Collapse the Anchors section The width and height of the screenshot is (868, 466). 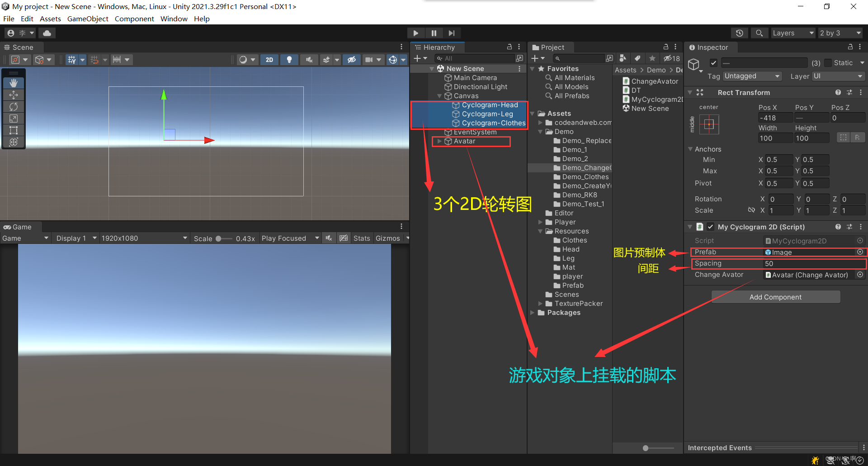coord(690,149)
